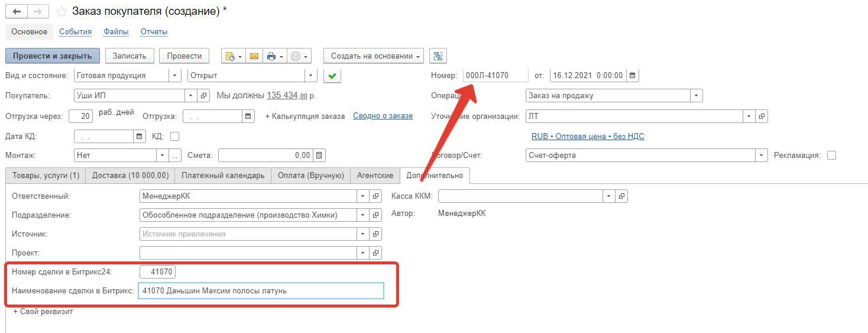This screenshot has width=868, height=333.
Task: Click the + Свой реквизит label
Action: click(43, 312)
